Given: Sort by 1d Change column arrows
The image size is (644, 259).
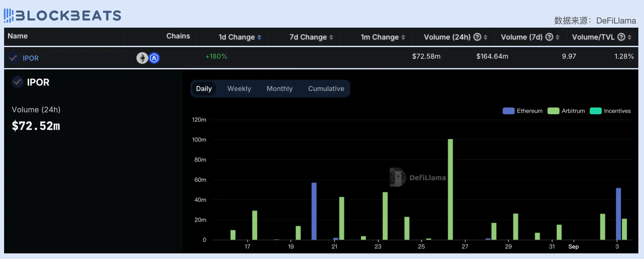Looking at the screenshot, I should point(259,37).
